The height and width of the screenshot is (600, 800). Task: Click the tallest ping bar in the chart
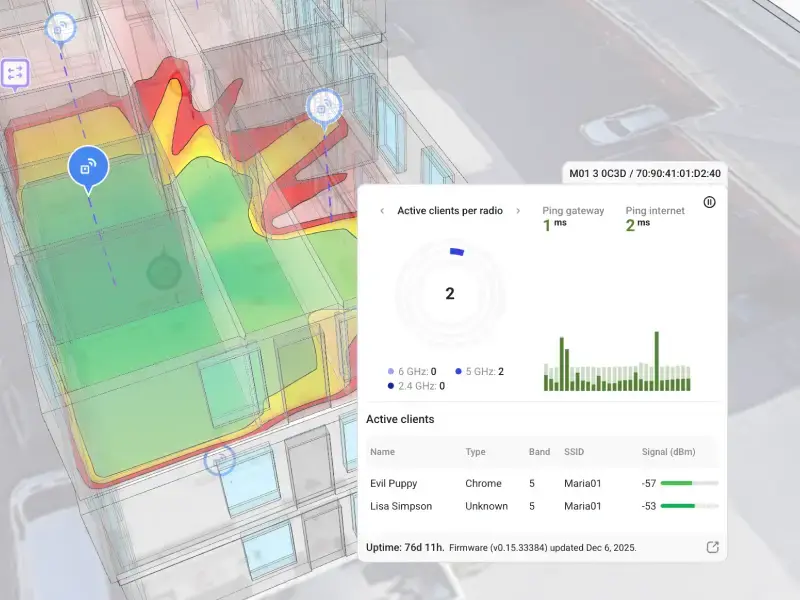coord(656,360)
